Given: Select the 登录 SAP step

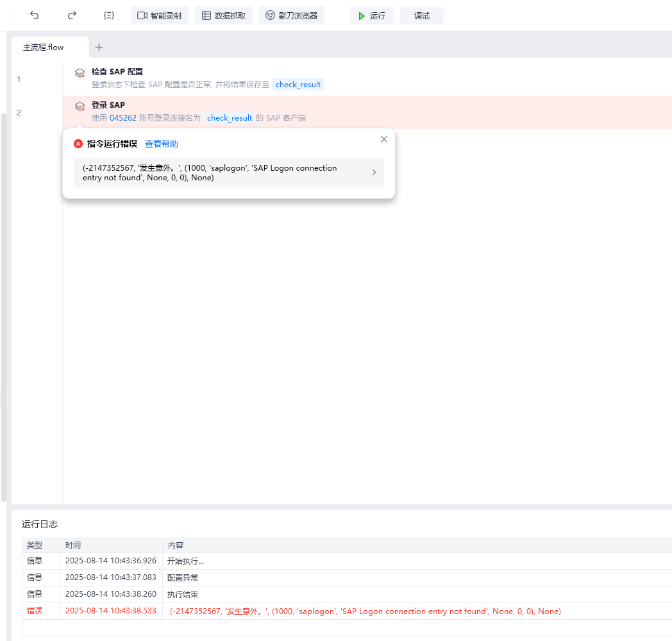Looking at the screenshot, I should pos(367,112).
